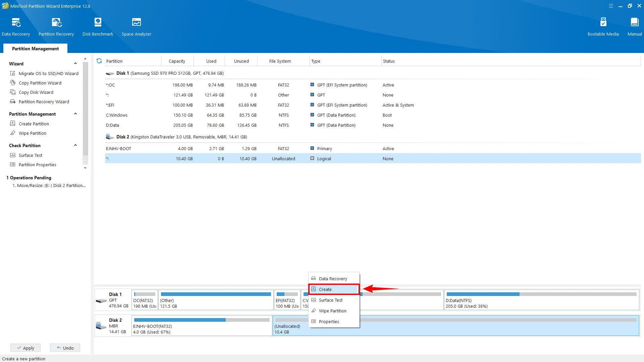This screenshot has width=644, height=362.
Task: Click the Surface Test sidebar icon
Action: (13, 155)
